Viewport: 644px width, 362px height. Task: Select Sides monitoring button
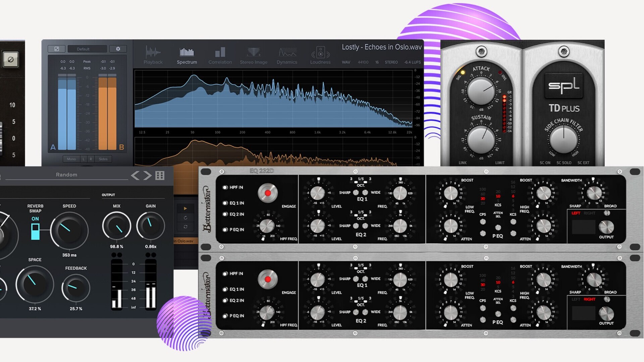[103, 159]
